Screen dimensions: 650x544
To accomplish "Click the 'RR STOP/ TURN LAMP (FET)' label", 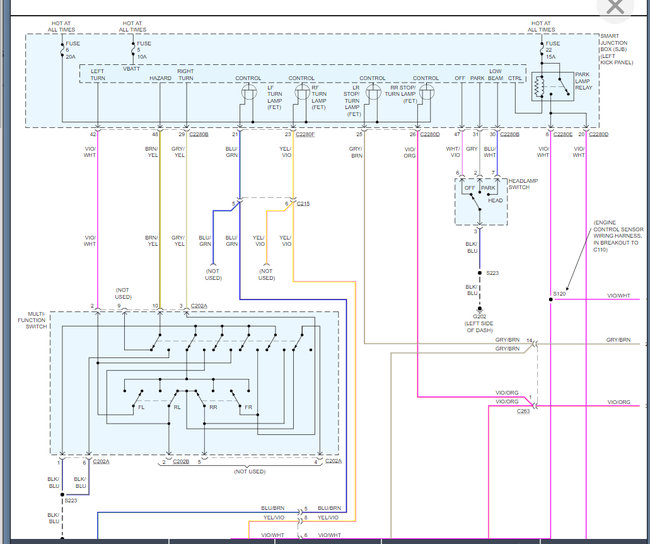I will point(401,94).
